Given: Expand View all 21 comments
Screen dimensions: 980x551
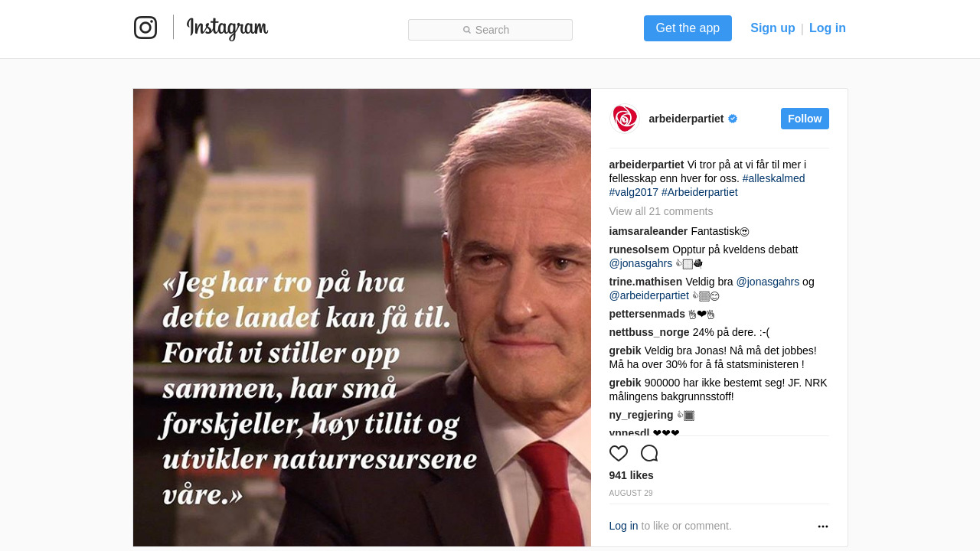Looking at the screenshot, I should click(x=661, y=211).
